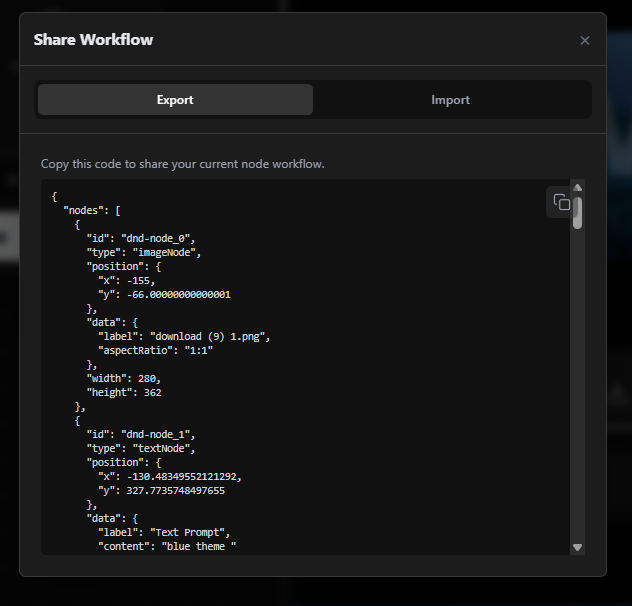Click the "id": "dnd-node_1" line
Screen dimensions: 632x606
pyautogui.click(x=141, y=435)
